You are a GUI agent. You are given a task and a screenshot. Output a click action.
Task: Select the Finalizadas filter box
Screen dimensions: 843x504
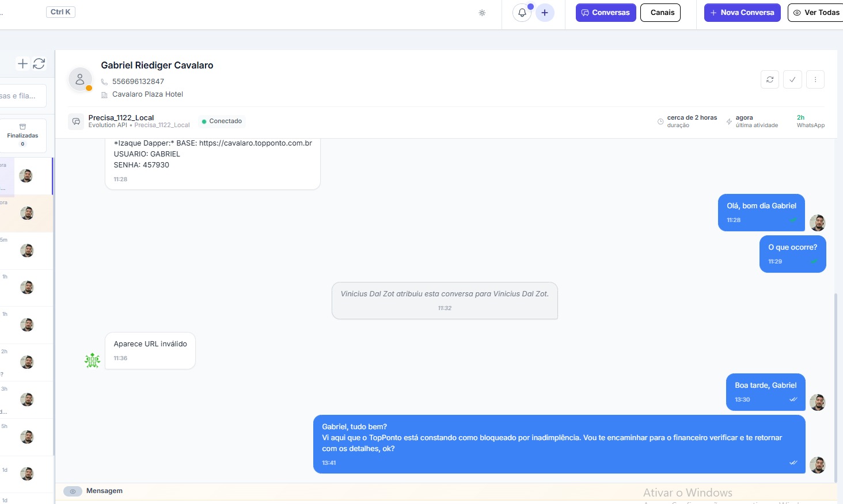coord(23,136)
